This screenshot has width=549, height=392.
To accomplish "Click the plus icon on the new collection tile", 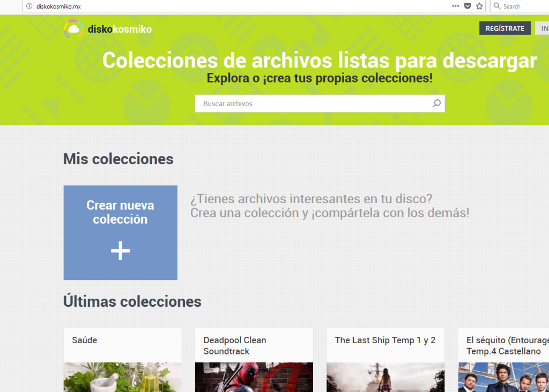I will [x=120, y=250].
